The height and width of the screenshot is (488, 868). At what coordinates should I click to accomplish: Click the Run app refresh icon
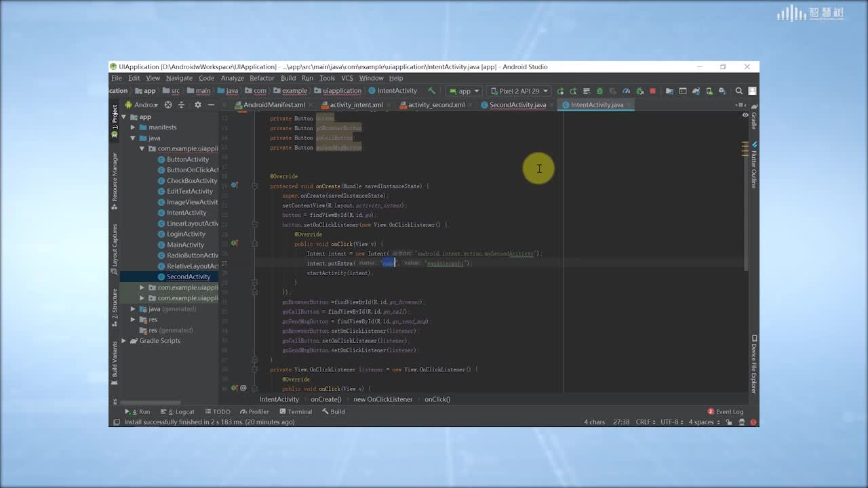[560, 91]
